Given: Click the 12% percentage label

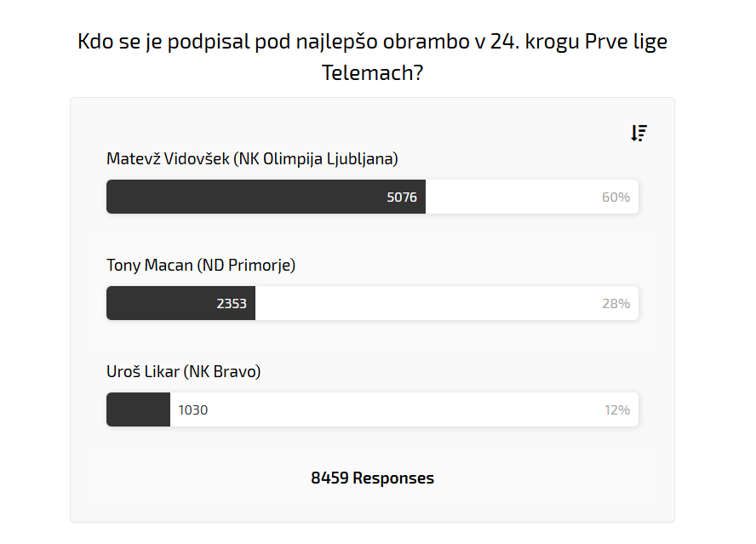Looking at the screenshot, I should point(617,409).
